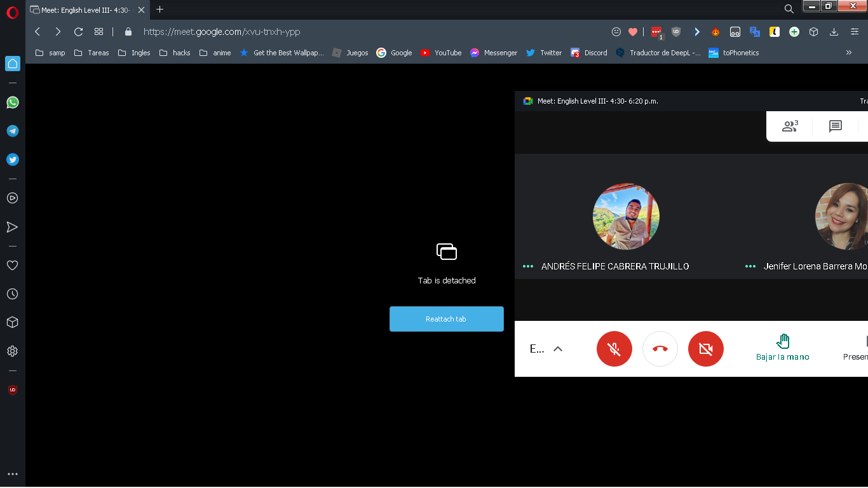Show participants list in Meet popout

(790, 126)
